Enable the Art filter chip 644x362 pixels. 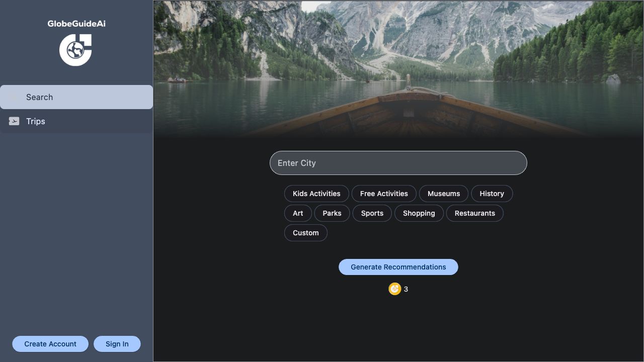[298, 213]
